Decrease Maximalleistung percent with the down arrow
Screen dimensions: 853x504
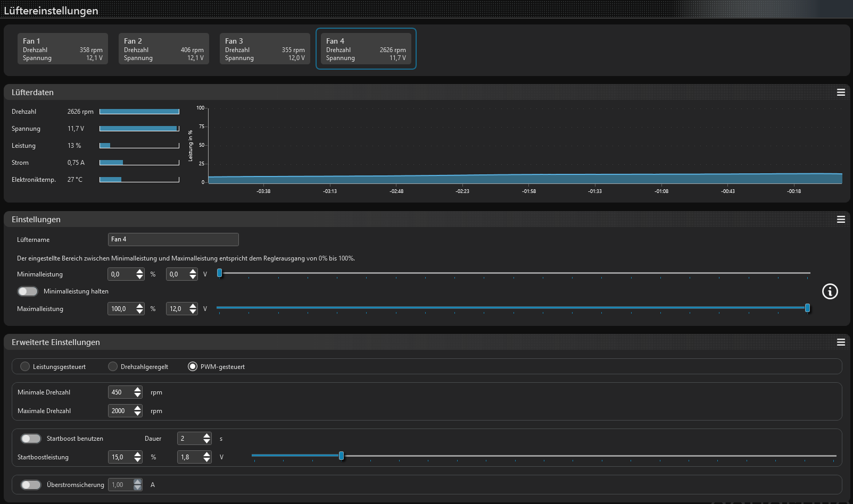point(139,312)
